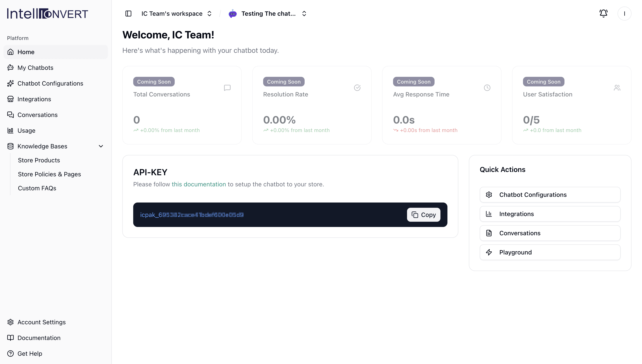Image resolution: width=642 pixels, height=364 pixels.
Task: Click the document icon beside Quick Actions Conversations
Action: point(489,233)
